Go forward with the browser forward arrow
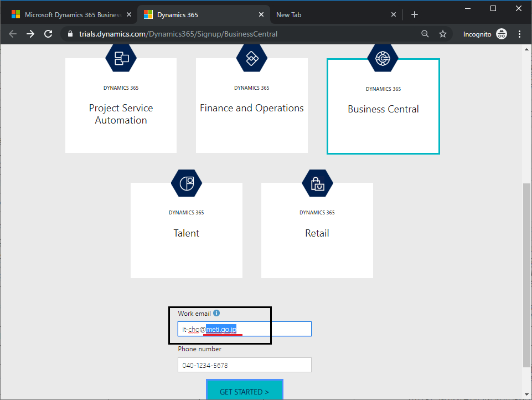The image size is (532, 400). (30, 34)
